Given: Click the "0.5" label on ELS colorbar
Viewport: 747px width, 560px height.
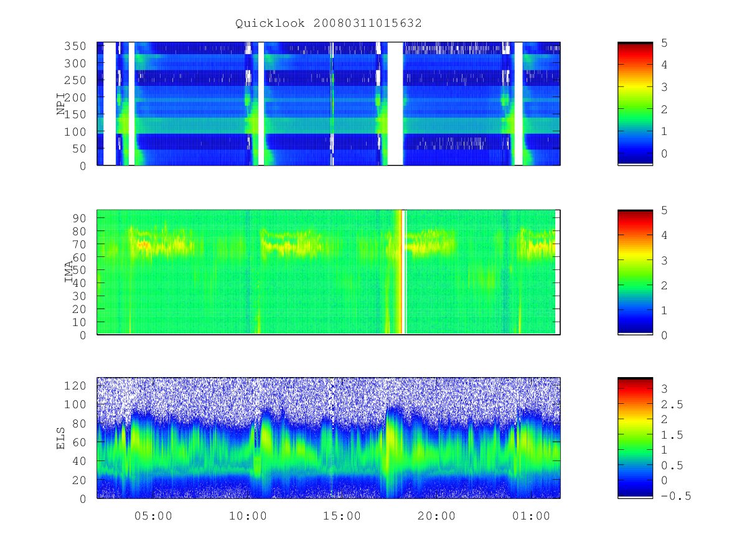Looking at the screenshot, I should pos(671,465).
